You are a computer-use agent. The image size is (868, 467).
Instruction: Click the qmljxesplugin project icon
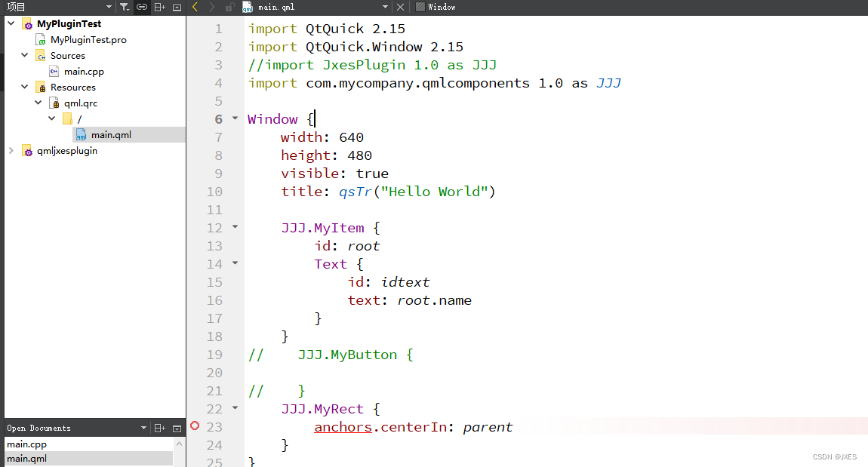coord(27,150)
